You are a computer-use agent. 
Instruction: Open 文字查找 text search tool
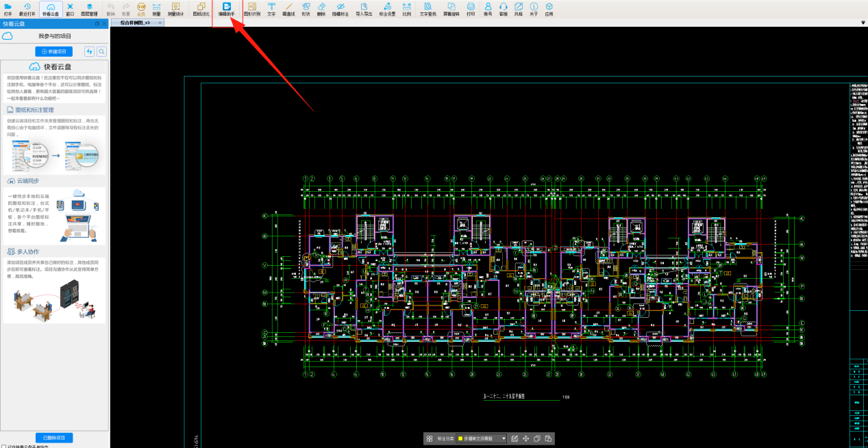pyautogui.click(x=428, y=9)
